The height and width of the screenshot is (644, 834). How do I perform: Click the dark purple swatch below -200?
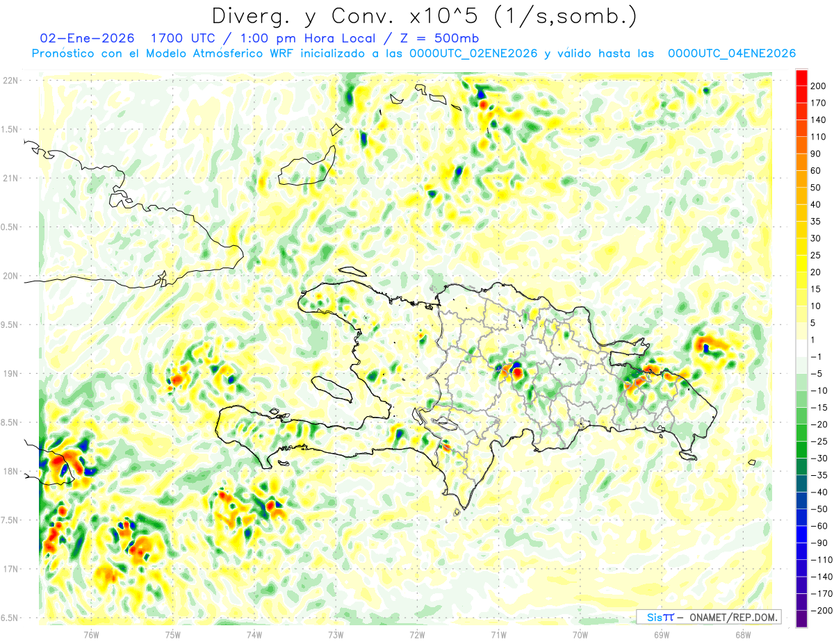pos(801,619)
